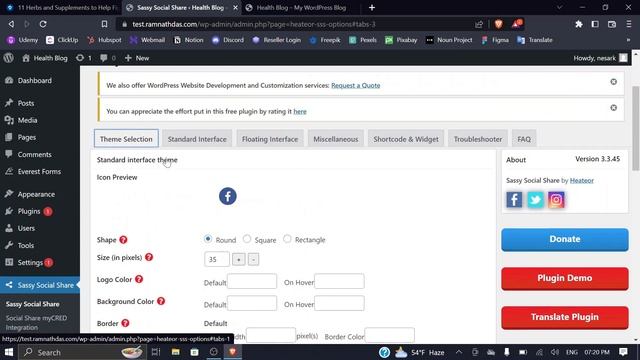Screen dimensions: 640x360
Task: Open the tab search dropdown arrow
Action: pyautogui.click(x=560, y=7)
